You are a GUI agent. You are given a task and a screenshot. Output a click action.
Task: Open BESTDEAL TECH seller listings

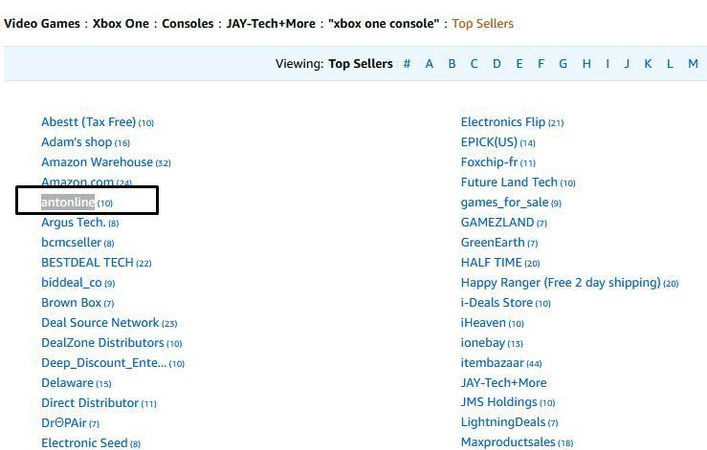tap(87, 262)
